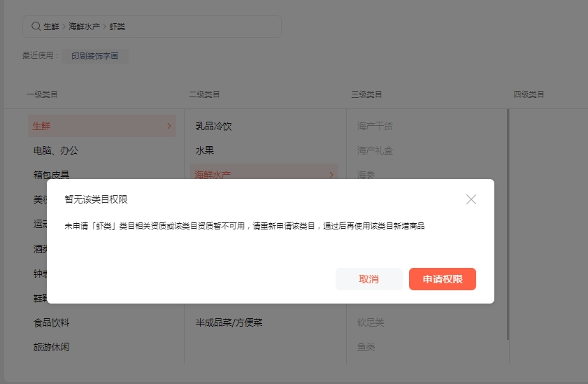The width and height of the screenshot is (588, 384).
Task: Select 海参 third-level category
Action: tap(366, 174)
